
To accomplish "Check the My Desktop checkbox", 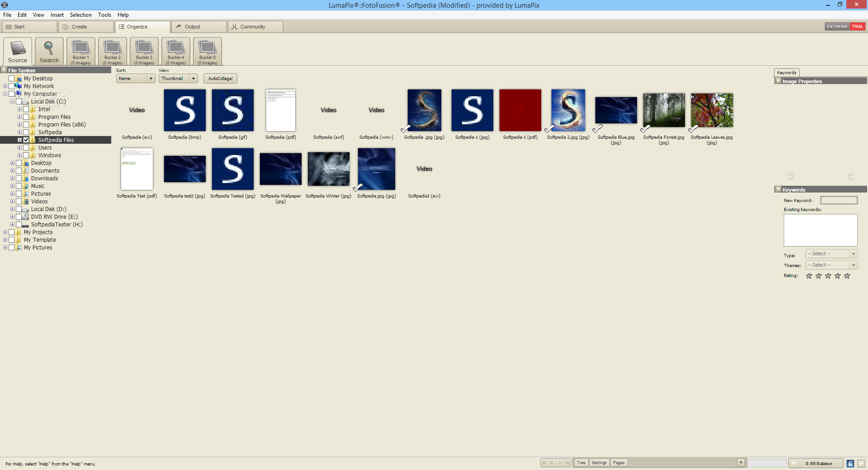I will click(x=12, y=79).
